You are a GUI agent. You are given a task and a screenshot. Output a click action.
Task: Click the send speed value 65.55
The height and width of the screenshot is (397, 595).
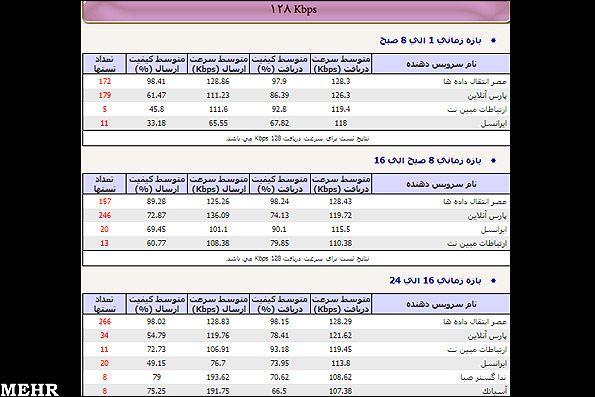[x=218, y=123]
